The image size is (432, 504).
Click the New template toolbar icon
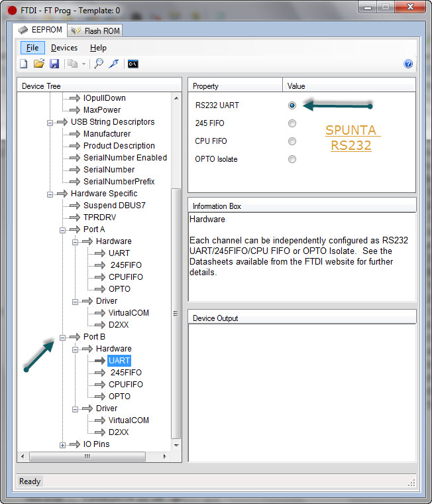click(23, 64)
